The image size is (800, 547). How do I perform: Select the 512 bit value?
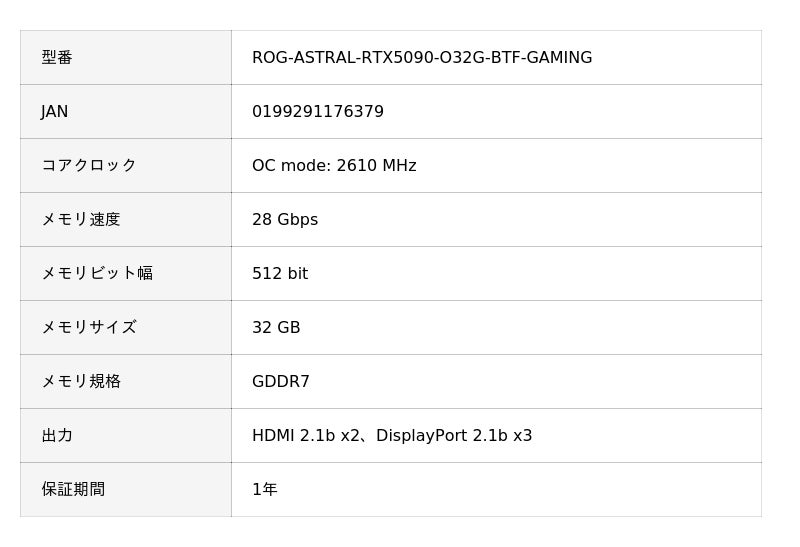tap(280, 274)
